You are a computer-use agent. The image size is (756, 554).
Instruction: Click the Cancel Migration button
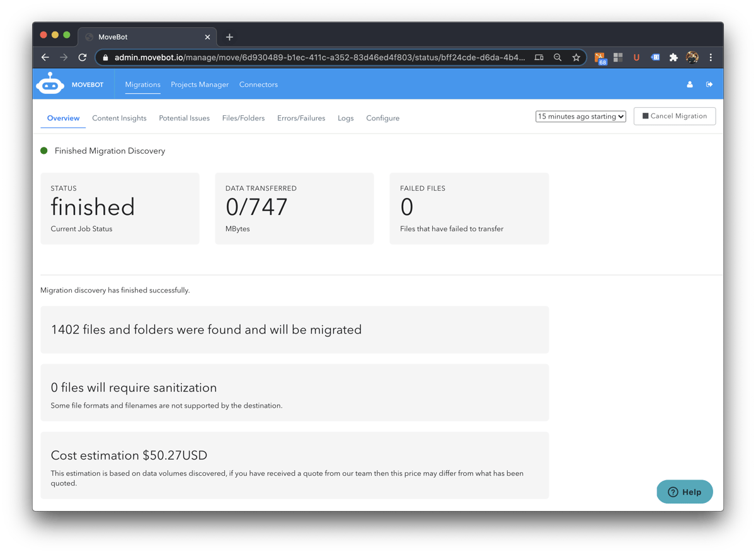[674, 116]
